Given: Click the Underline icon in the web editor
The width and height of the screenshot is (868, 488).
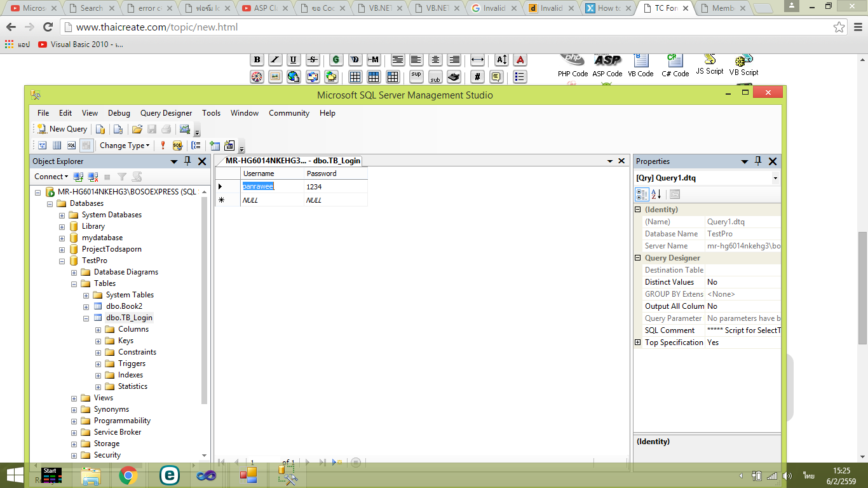Looking at the screenshot, I should [x=294, y=60].
